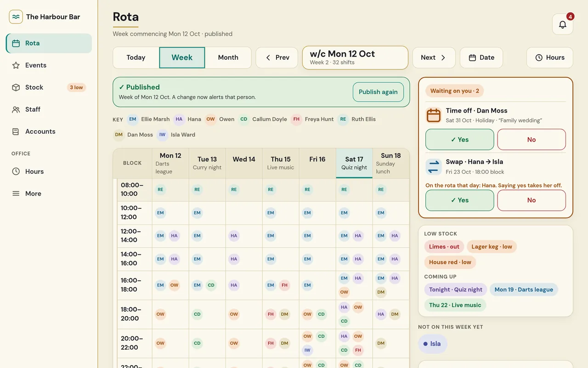
Task: Click the Swap arrows icon
Action: (x=434, y=167)
